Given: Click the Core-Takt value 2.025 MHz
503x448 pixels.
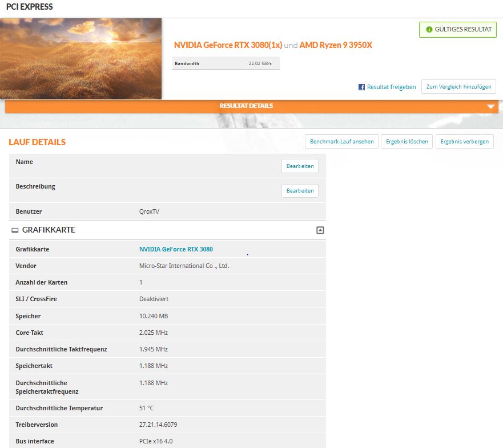Looking at the screenshot, I should coord(154,333).
